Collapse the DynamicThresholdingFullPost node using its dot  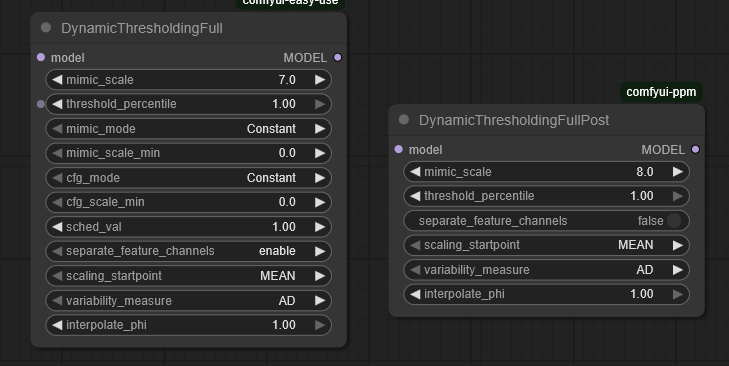coord(404,120)
